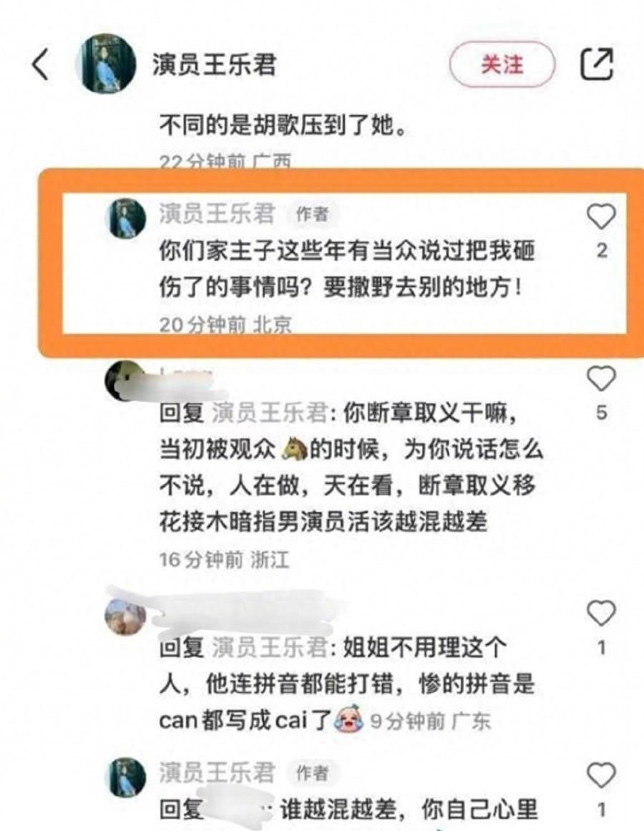This screenshot has height=831, width=644.
Task: Open the header username 演员王乐君
Action: [x=215, y=64]
